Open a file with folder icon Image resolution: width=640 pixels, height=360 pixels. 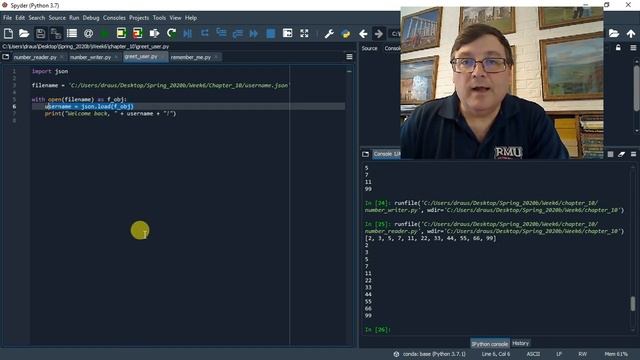[24, 33]
